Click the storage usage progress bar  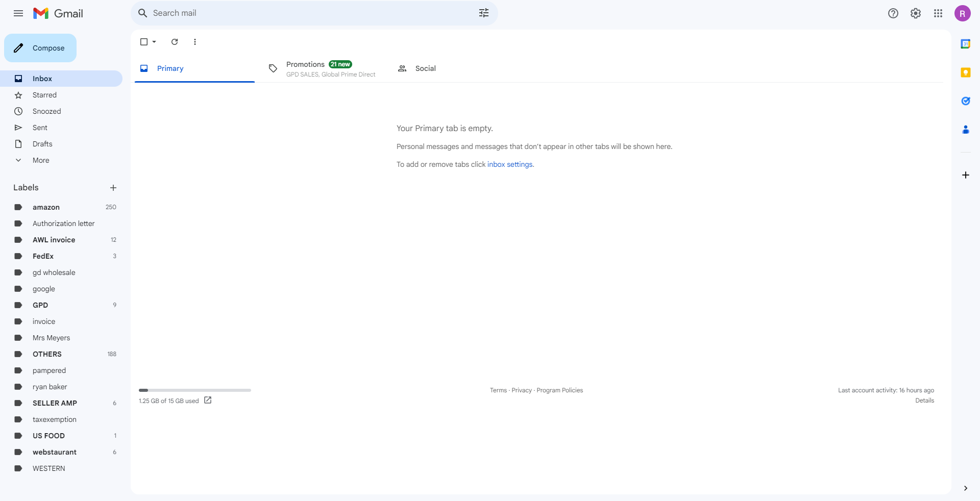click(x=195, y=390)
